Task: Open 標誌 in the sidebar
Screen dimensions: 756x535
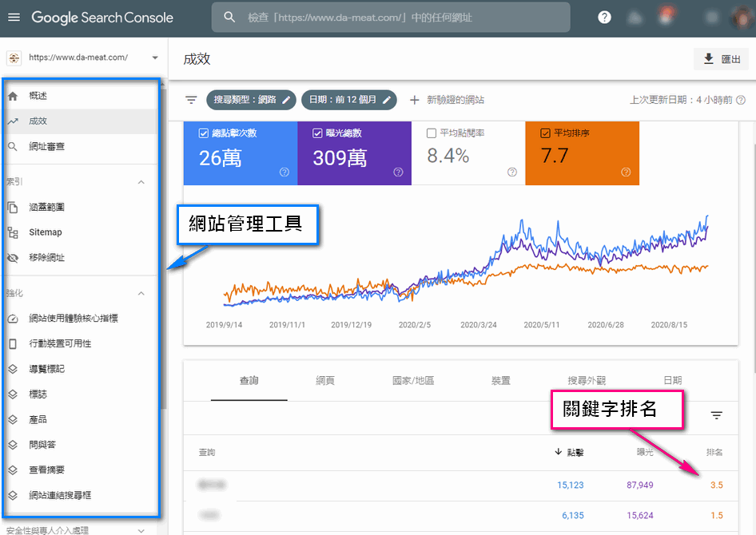Action: click(38, 394)
